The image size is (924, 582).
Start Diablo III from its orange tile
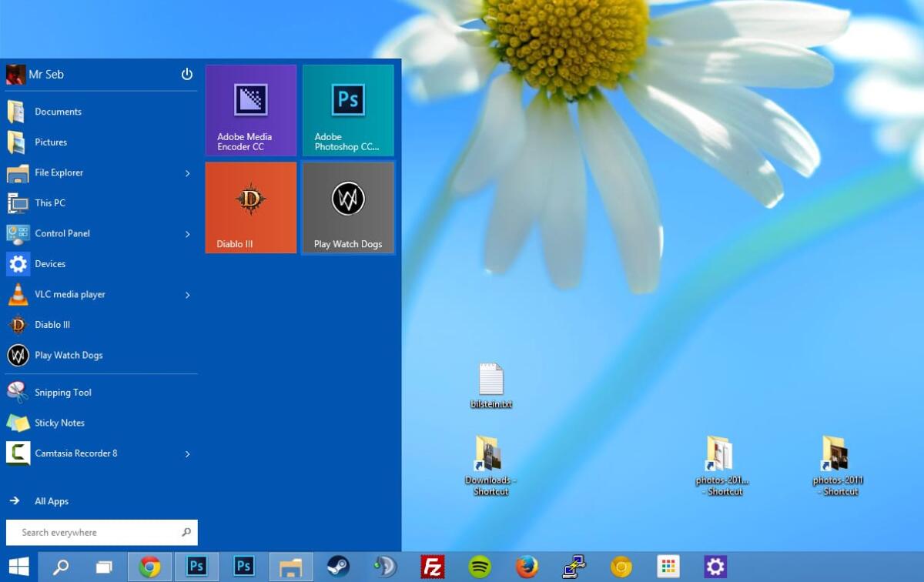tap(250, 207)
